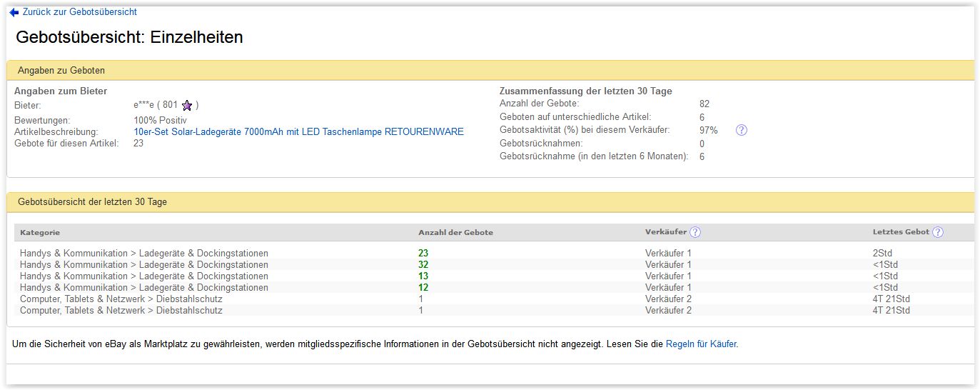Click the Kategorie column header
980x390 pixels.
(x=40, y=232)
